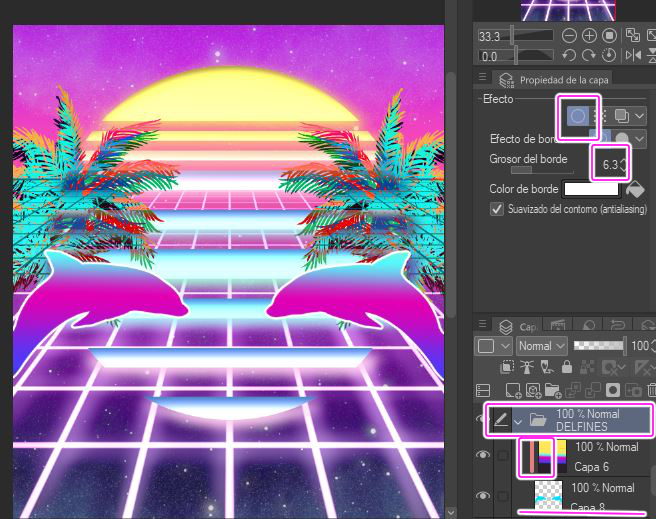Create new layer folder icon
Viewport: 656px width, 519px height.
pyautogui.click(x=553, y=390)
